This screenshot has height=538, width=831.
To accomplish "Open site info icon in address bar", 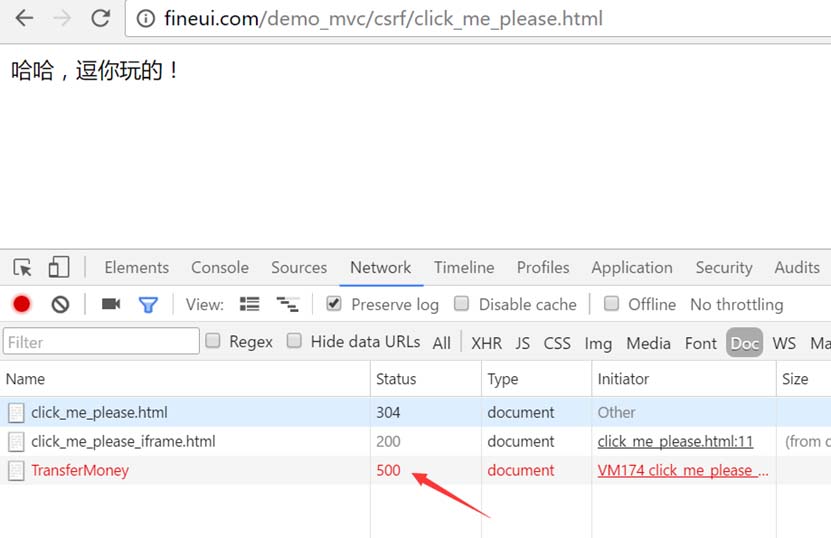I will tap(146, 19).
